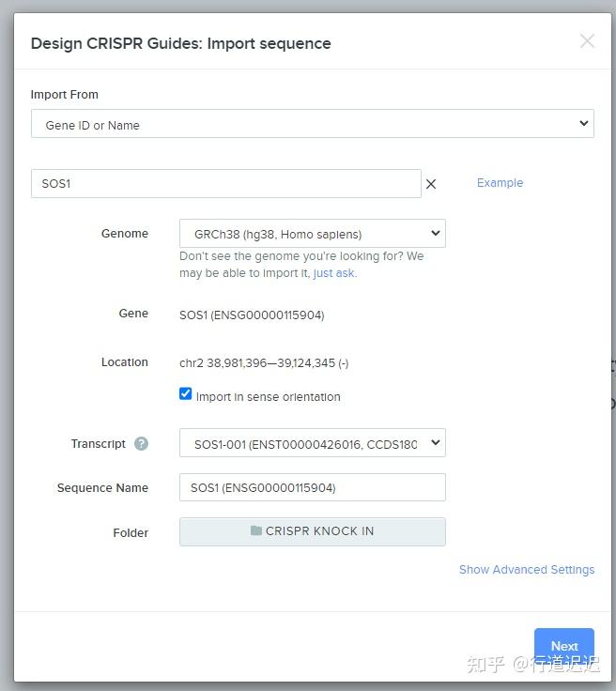Screen dimensions: 616x691
Task: Close the Import sequence dialog
Action: [587, 41]
